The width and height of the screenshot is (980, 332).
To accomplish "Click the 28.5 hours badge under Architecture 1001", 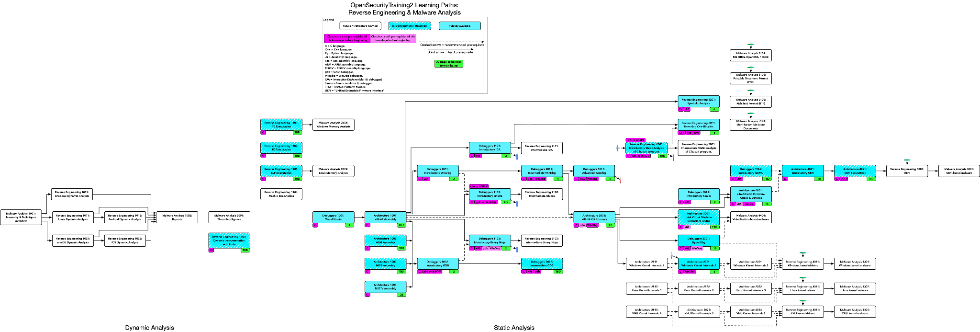I will click(x=401, y=225).
